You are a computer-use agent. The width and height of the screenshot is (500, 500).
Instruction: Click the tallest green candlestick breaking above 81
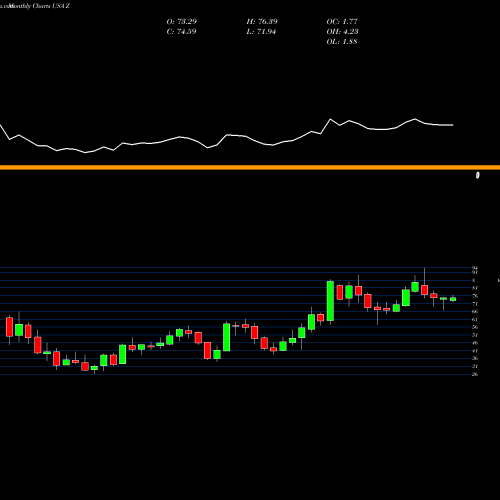[330, 301]
